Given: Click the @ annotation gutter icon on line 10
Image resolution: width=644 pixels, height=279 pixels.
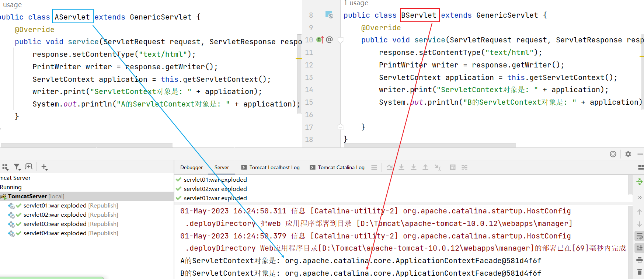Looking at the screenshot, I should [330, 39].
